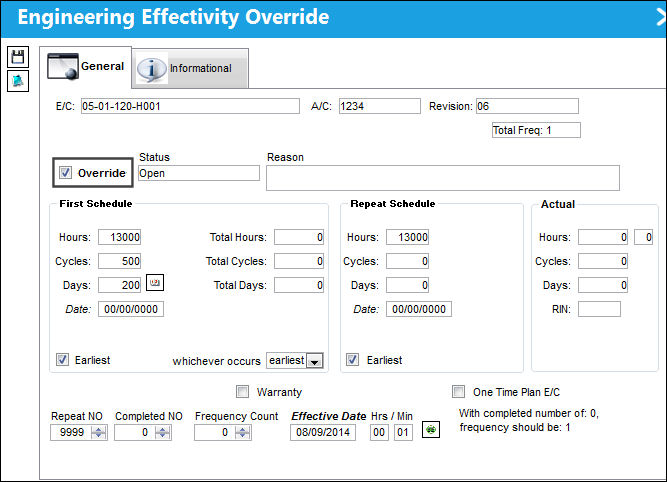
Task: Click Repeat Schedule Hours field 13000
Action: pos(408,237)
